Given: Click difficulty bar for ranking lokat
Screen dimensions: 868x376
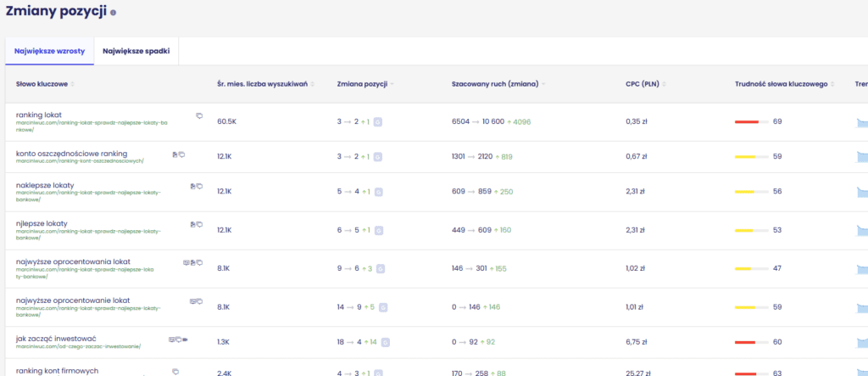Looking at the screenshot, I should click(x=751, y=122).
